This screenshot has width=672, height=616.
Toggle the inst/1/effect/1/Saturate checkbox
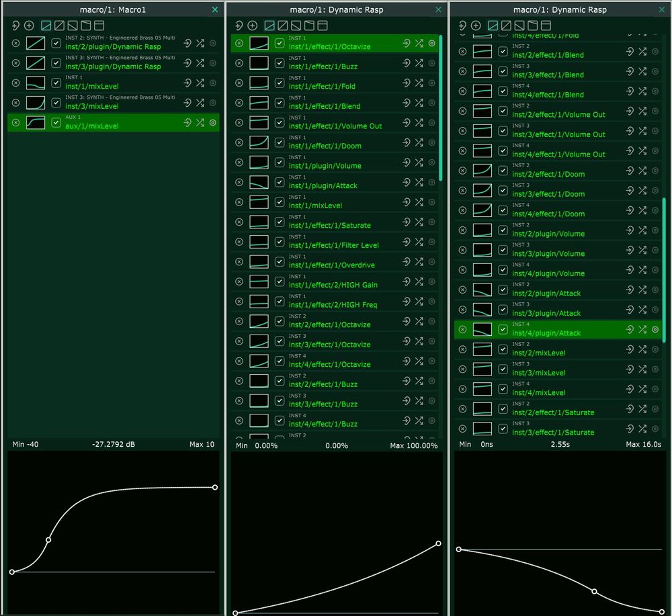(x=280, y=222)
